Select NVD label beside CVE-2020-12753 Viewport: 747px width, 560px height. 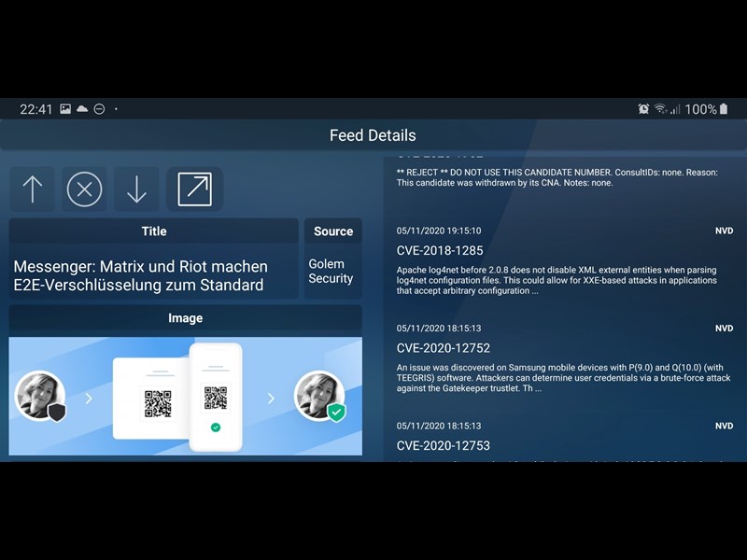tap(725, 427)
